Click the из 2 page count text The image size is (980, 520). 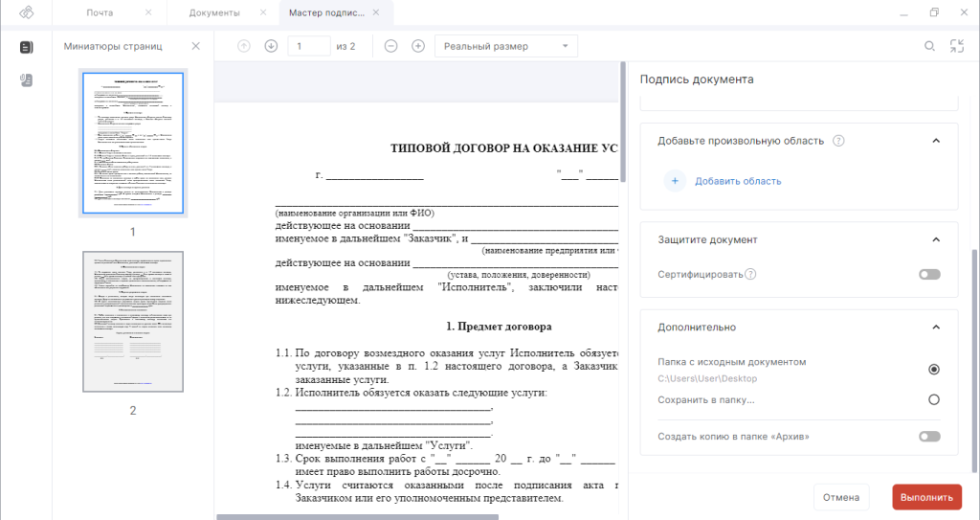click(x=345, y=46)
